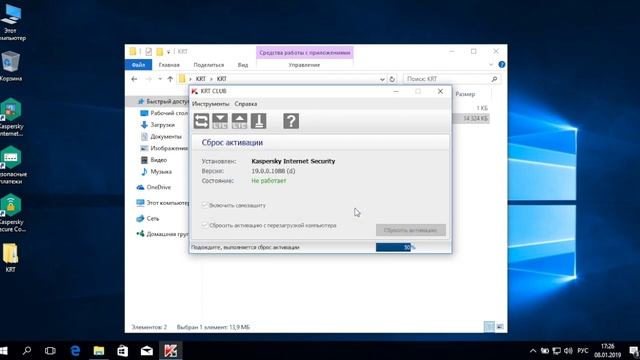Select Этот компьютер in Explorer sidebar
640x360 pixels.
point(163,203)
